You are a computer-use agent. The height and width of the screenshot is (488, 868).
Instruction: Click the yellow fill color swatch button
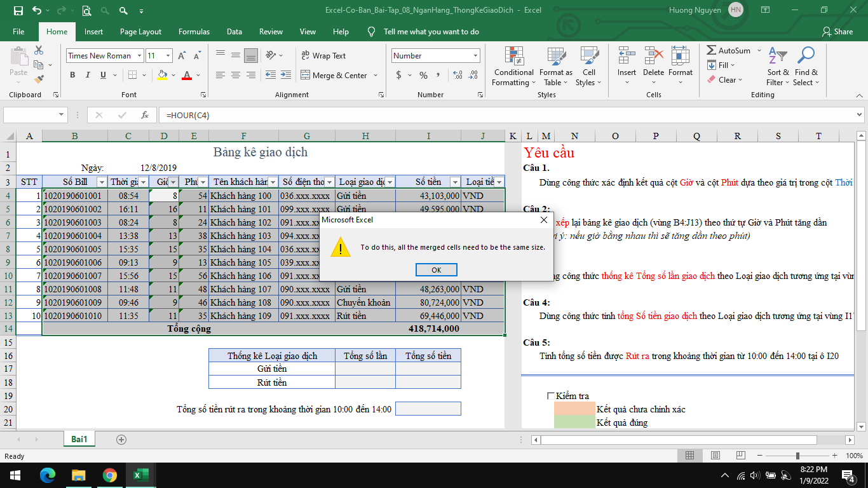[162, 75]
